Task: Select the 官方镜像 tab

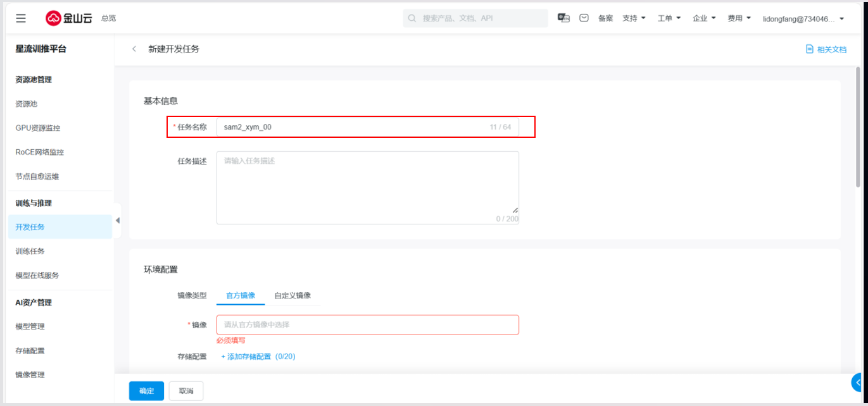Action: click(x=241, y=295)
